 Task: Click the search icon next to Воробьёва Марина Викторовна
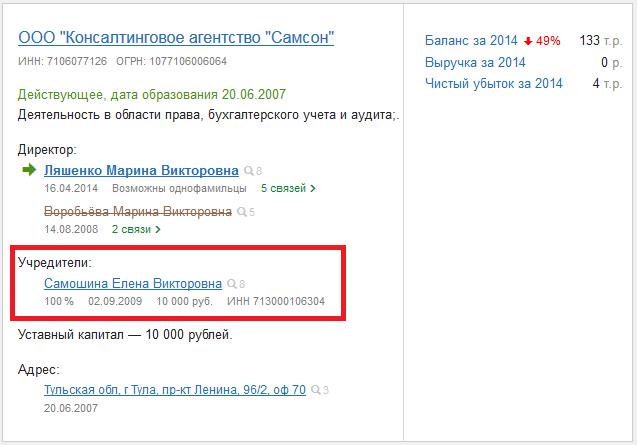pyautogui.click(x=241, y=212)
